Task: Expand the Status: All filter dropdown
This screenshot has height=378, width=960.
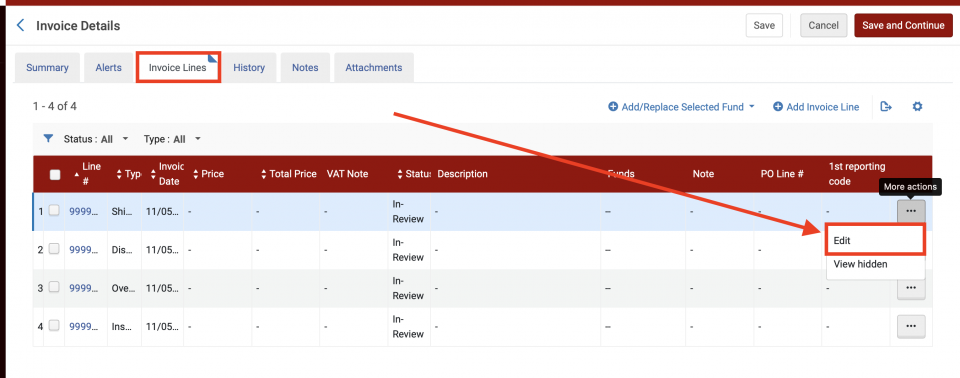Action: coord(96,139)
